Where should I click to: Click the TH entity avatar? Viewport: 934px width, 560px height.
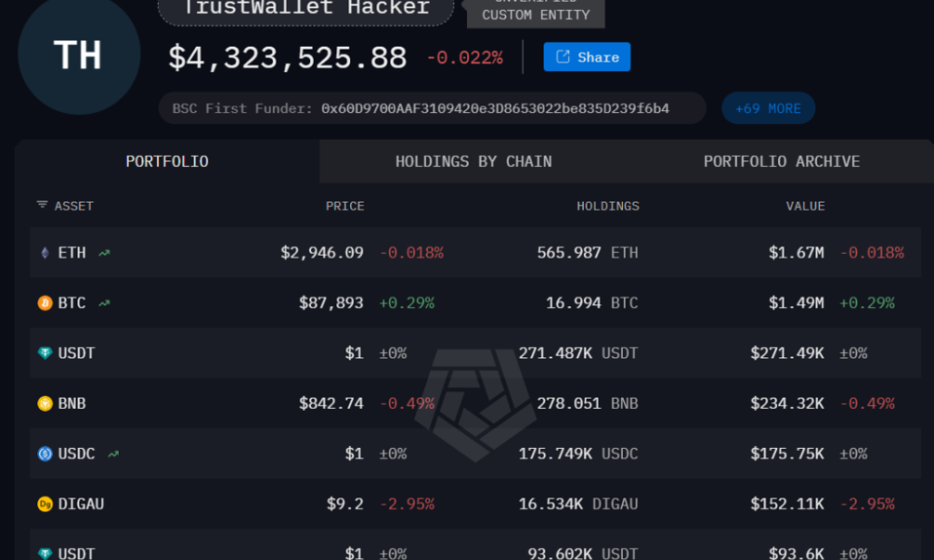pos(79,54)
